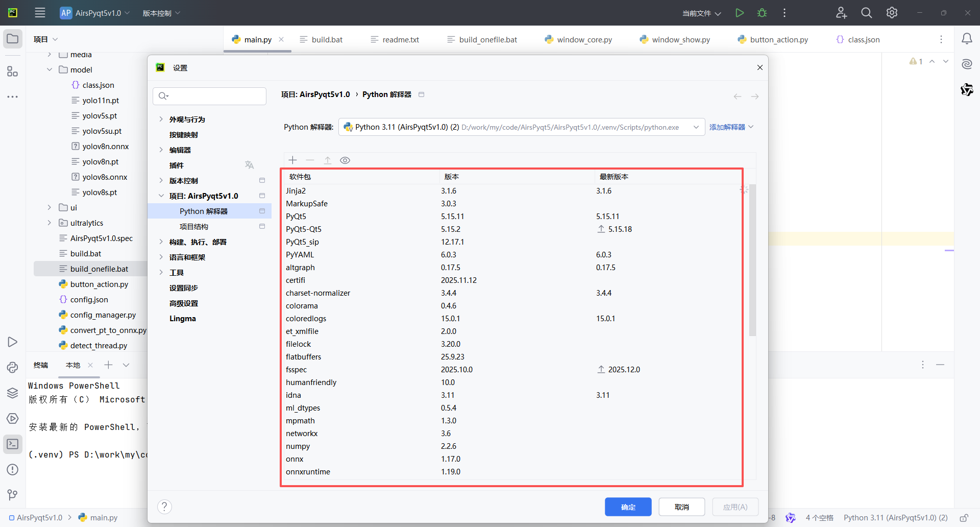Viewport: 980px width, 527px height.
Task: Open the Notifications bell
Action: (967, 39)
